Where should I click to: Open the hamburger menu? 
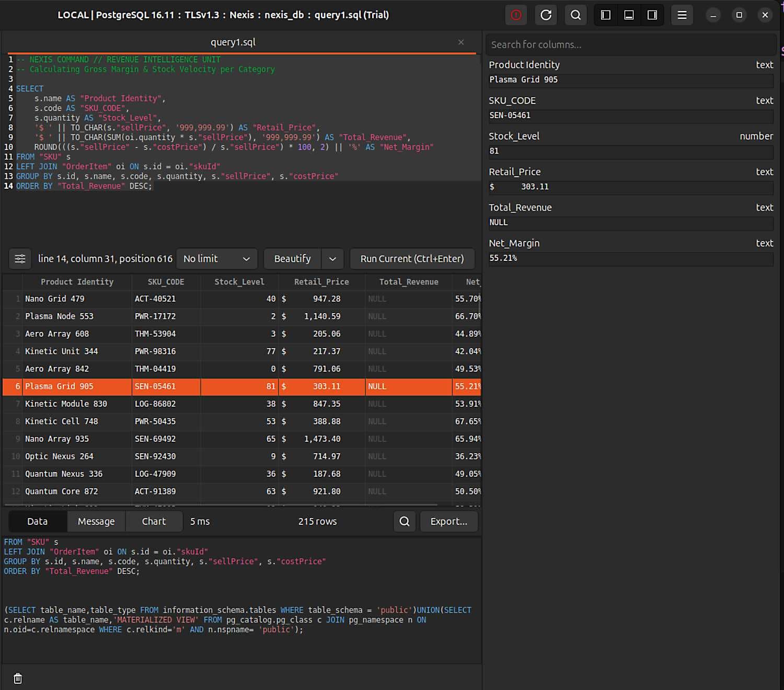click(682, 15)
